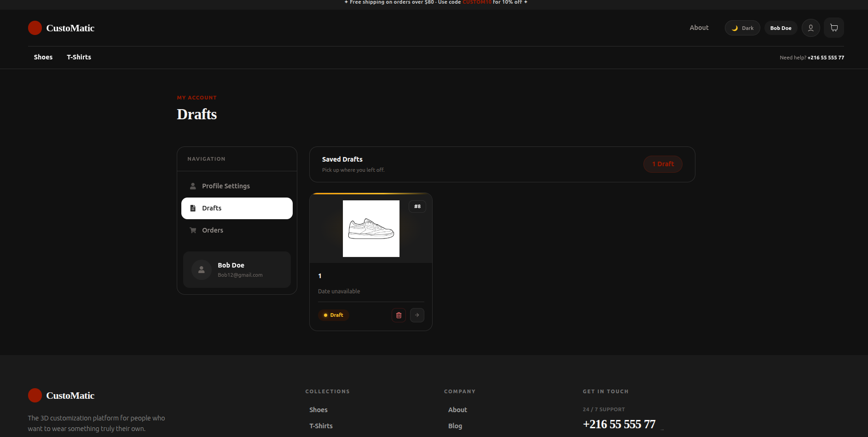
Task: Click the Draft status badge
Action: coord(334,315)
